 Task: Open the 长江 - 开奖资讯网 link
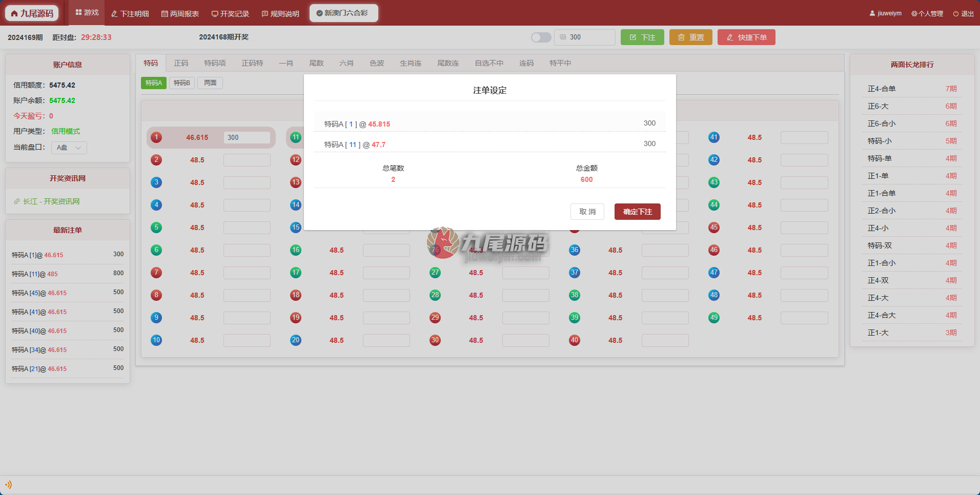47,201
